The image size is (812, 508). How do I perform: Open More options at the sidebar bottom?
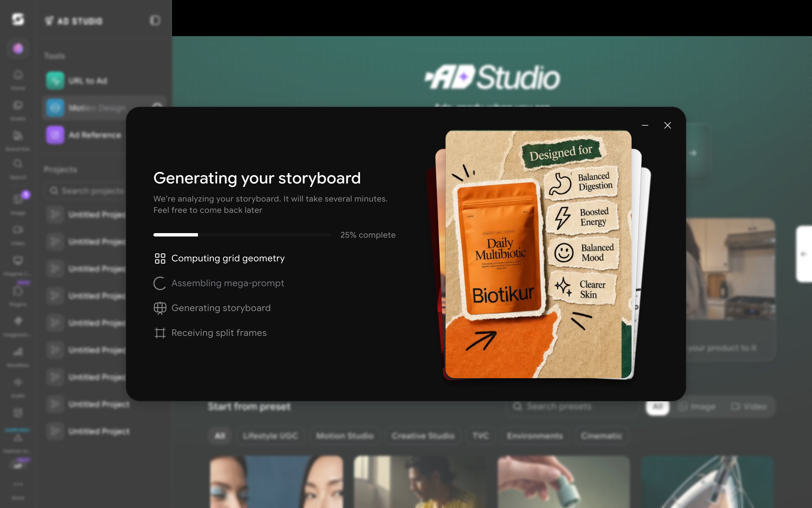pyautogui.click(x=18, y=490)
